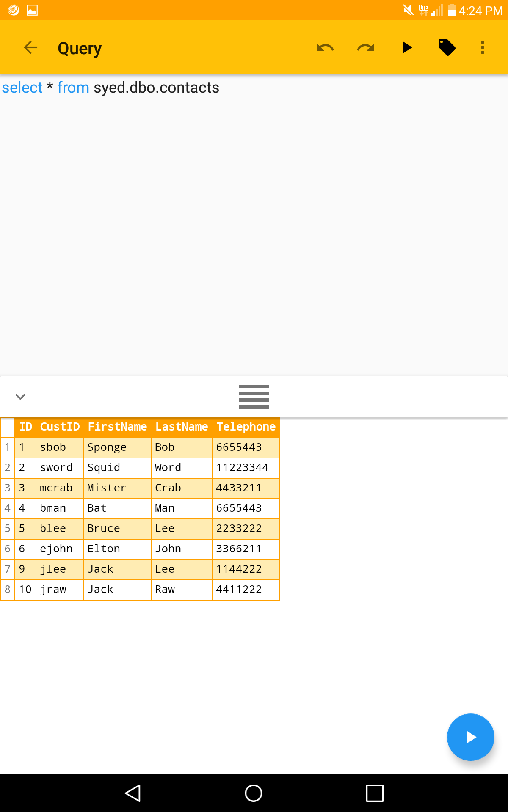Select cell 'blee'

[x=60, y=529]
